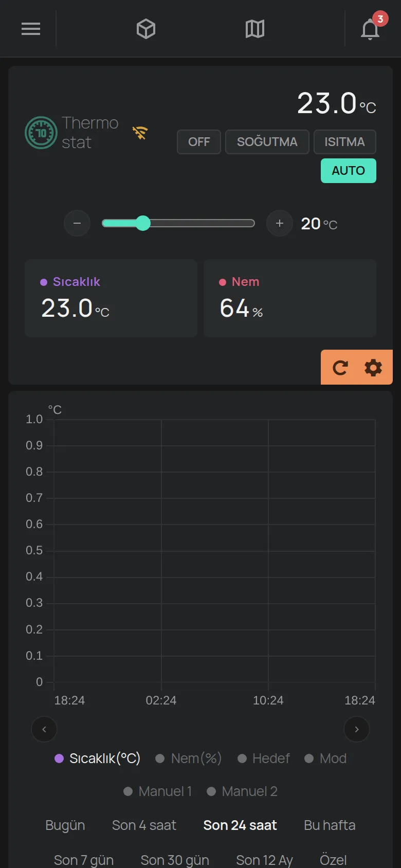401x868 pixels.
Task: Open the hamburger menu
Action: (31, 29)
